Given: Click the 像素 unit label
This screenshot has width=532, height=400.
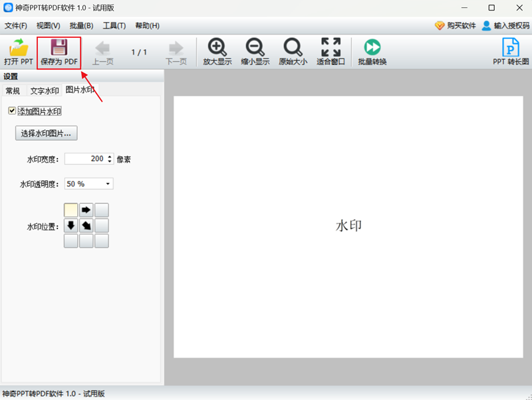Looking at the screenshot, I should pyautogui.click(x=124, y=159).
